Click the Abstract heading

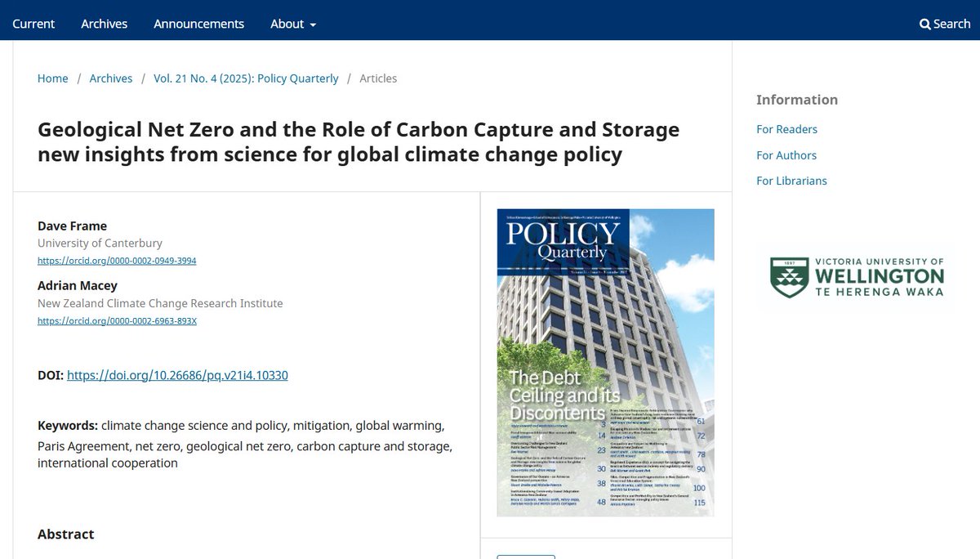click(x=66, y=534)
